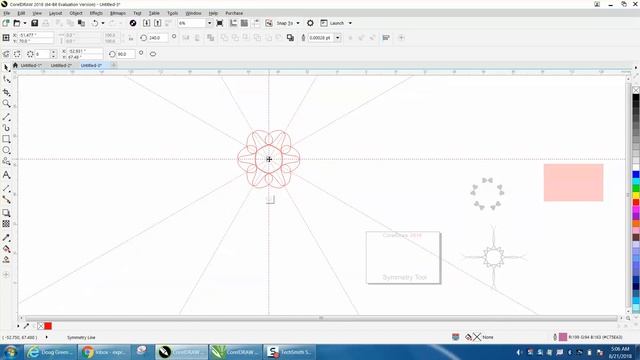
Task: Select the Pick tool in the toolbox
Action: pos(6,67)
